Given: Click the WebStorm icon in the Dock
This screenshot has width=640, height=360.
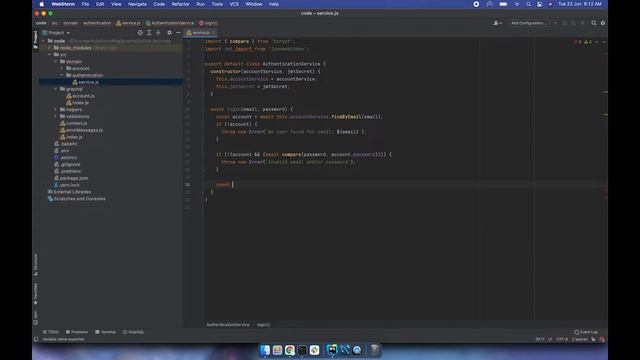Looking at the screenshot, I should point(332,350).
